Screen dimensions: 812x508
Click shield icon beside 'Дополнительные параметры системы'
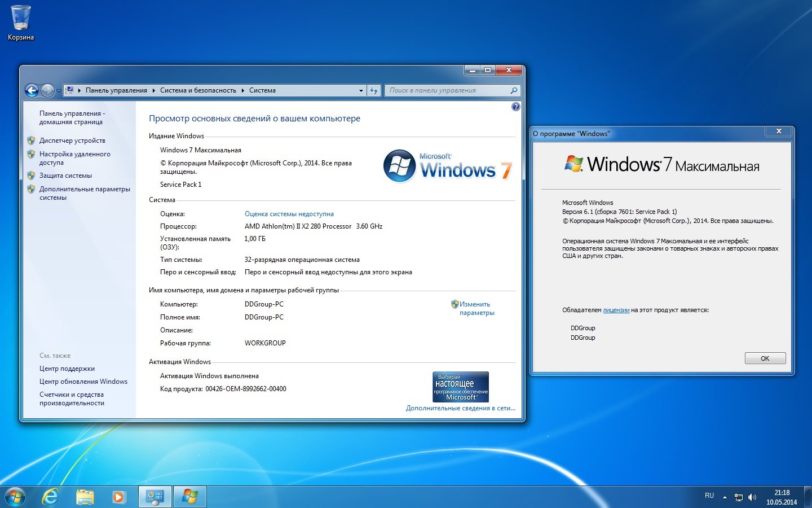31,189
